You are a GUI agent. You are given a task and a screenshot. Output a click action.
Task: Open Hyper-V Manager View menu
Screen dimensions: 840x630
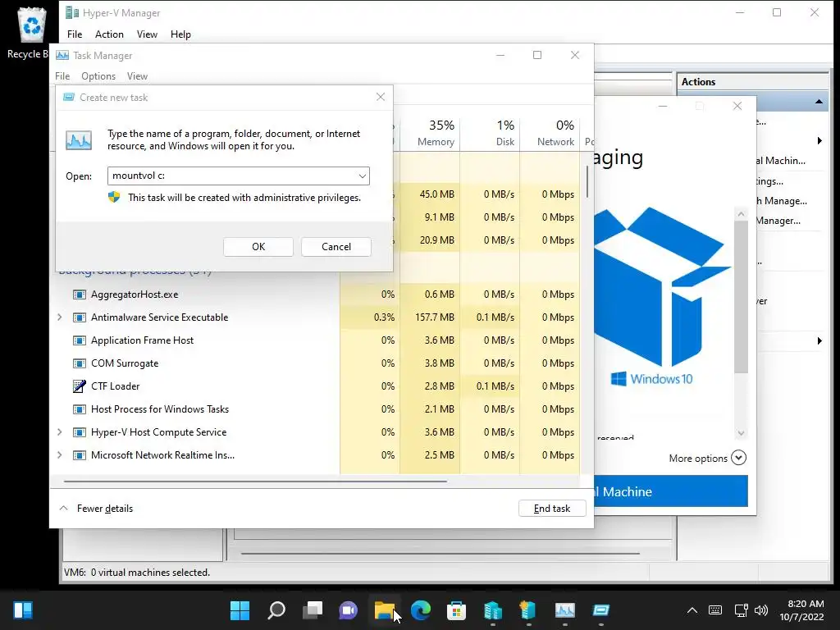(147, 34)
